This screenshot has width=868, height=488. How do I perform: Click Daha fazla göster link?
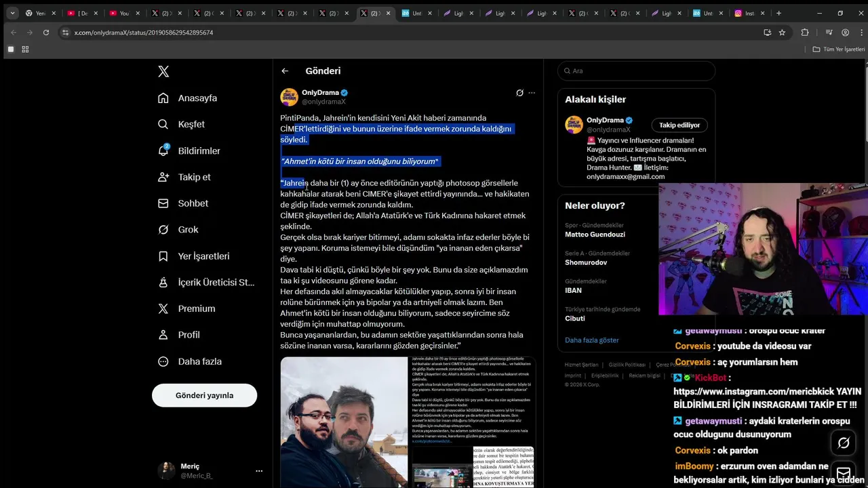(592, 340)
